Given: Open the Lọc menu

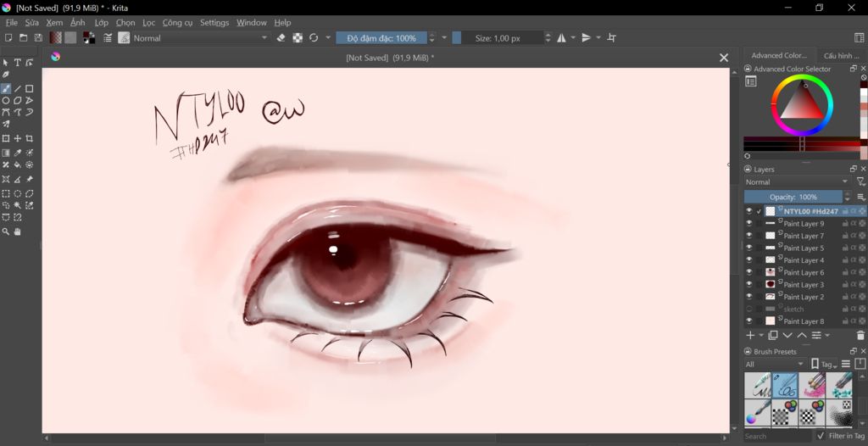Looking at the screenshot, I should (x=149, y=23).
